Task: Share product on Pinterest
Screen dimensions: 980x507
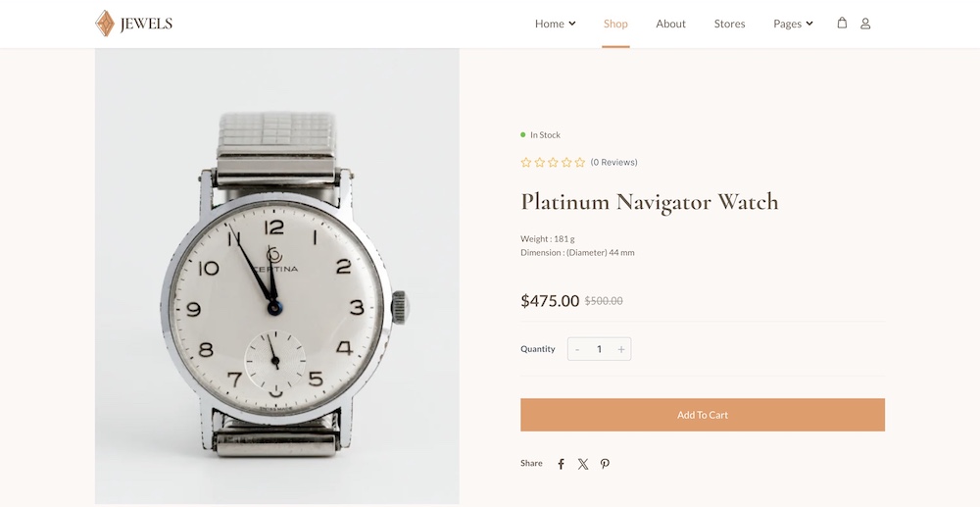Action: pos(605,464)
